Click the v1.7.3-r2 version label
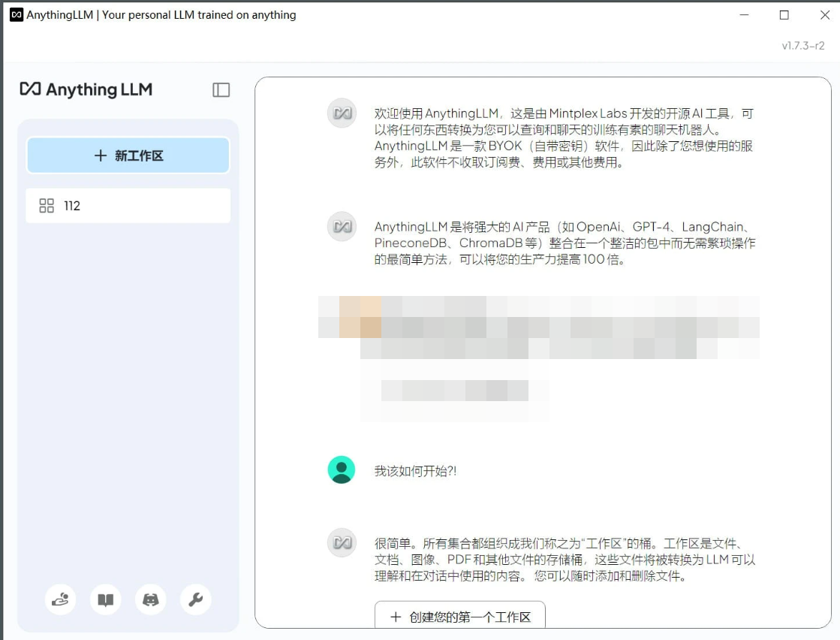Screen dimensions: 840x640 pos(802,45)
